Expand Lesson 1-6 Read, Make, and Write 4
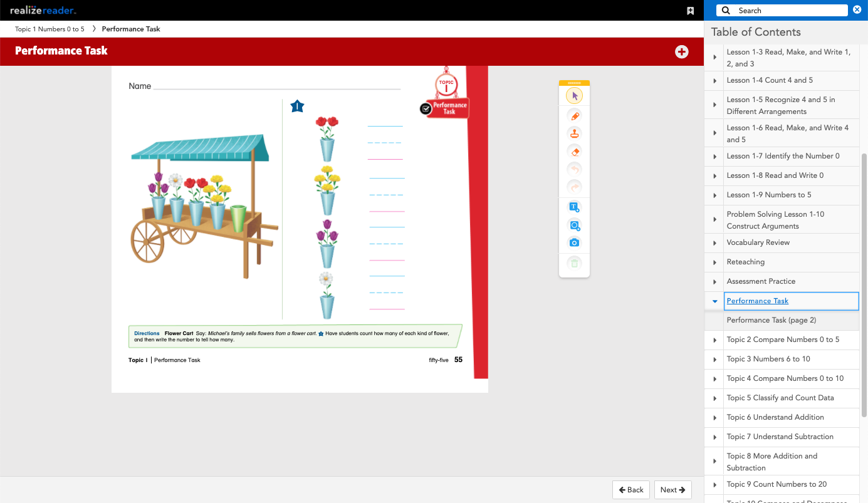This screenshot has height=503, width=868. (x=714, y=133)
